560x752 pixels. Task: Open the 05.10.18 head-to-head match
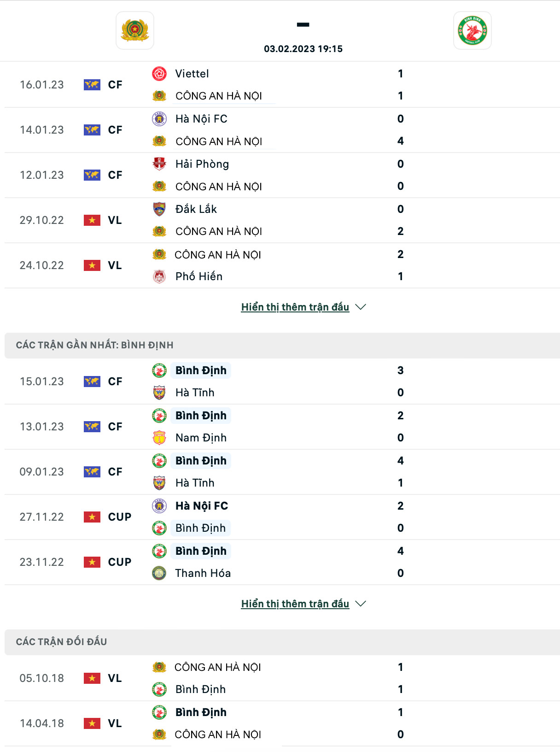282,678
